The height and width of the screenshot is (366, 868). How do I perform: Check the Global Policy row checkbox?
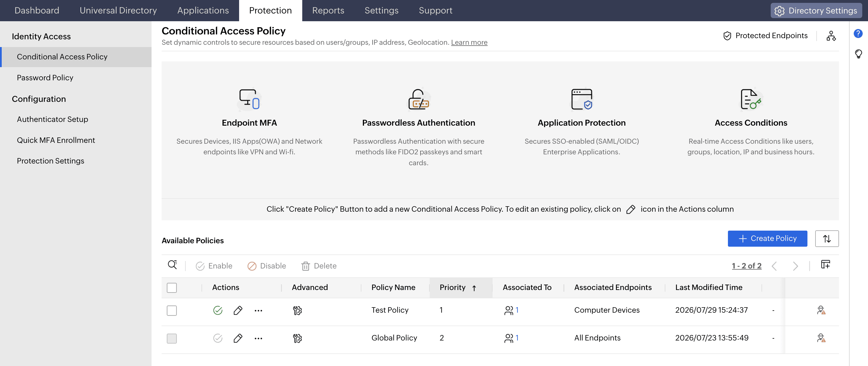[x=172, y=338]
